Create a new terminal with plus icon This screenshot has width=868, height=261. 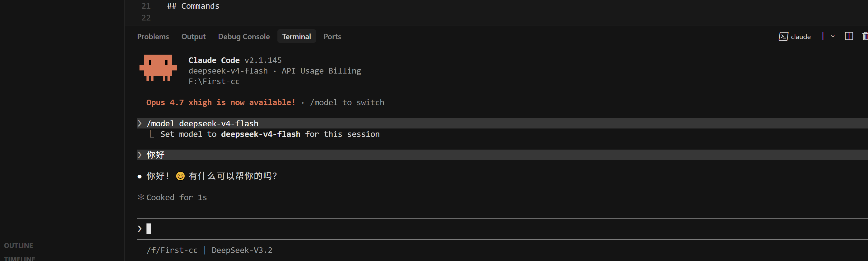pyautogui.click(x=823, y=36)
